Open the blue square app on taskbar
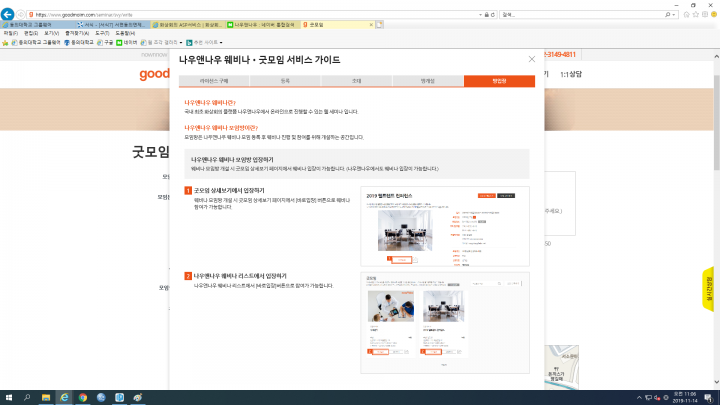The height and width of the screenshot is (405, 720). (x=119, y=398)
